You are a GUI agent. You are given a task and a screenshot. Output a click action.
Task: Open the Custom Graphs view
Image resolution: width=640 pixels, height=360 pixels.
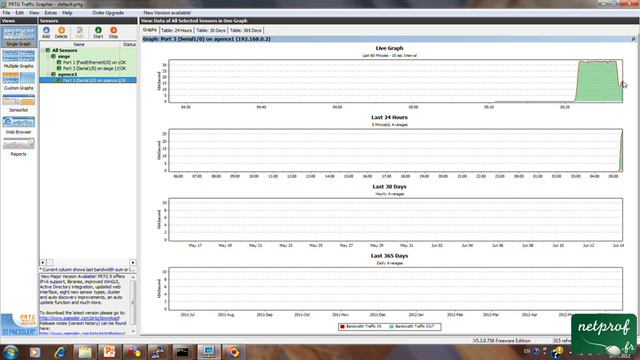point(18,81)
